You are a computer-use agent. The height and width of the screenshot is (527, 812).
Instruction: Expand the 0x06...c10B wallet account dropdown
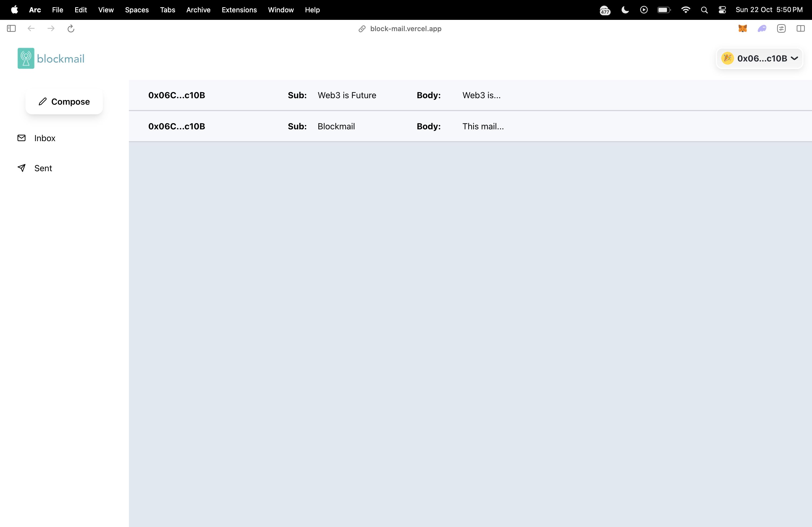pyautogui.click(x=759, y=58)
